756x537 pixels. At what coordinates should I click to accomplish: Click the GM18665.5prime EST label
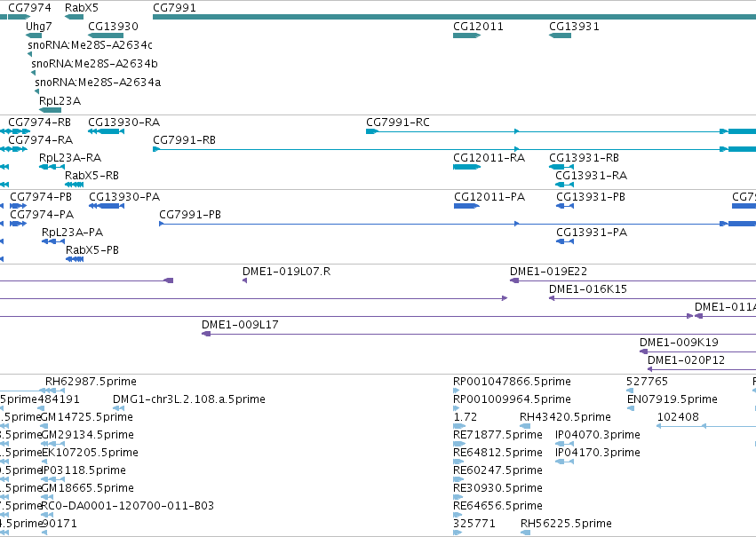(87, 488)
